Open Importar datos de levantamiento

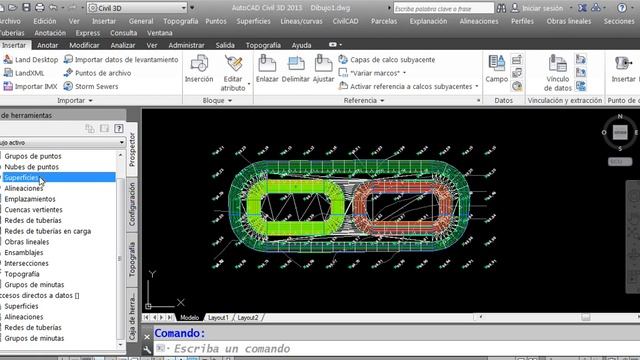click(x=121, y=60)
